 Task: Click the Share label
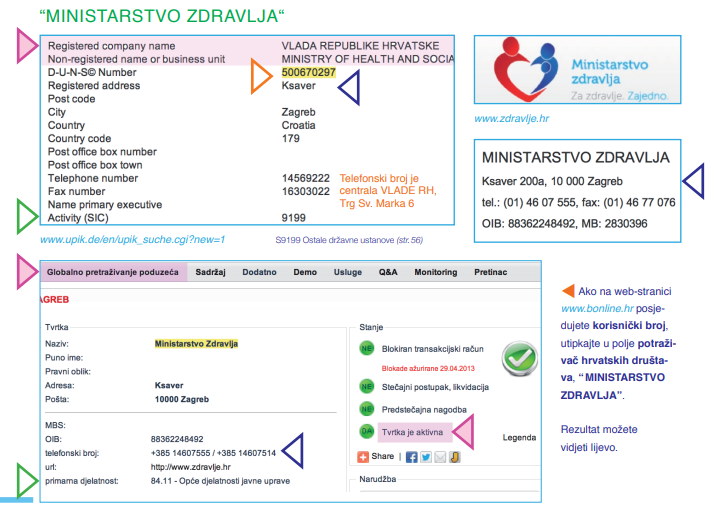point(382,457)
